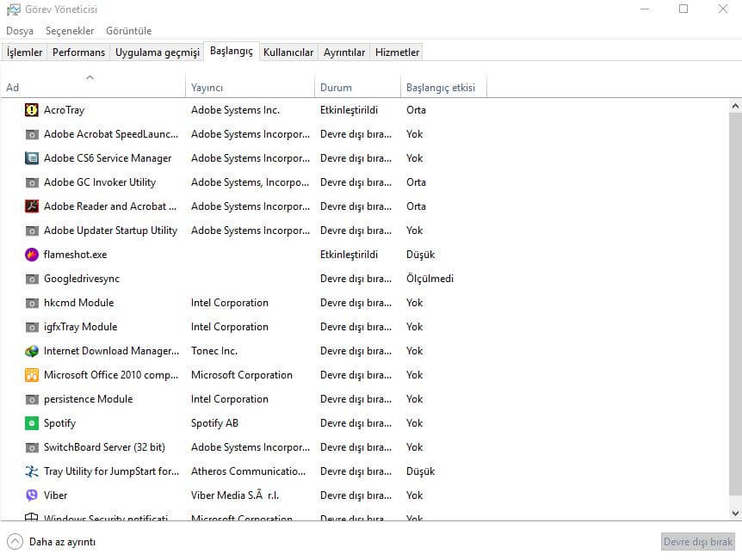Click the vertical scrollbar thumb
742x560 pixels.
pyautogui.click(x=735, y=305)
